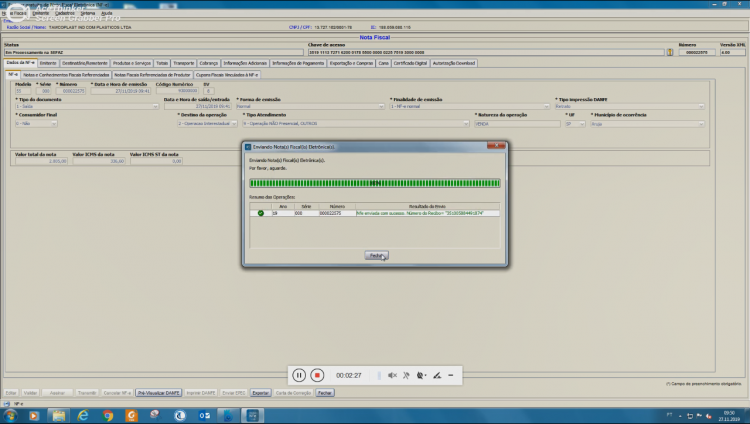Open Internet Explorer from the taskbar
Screen dimensions: 750x424
83,415
